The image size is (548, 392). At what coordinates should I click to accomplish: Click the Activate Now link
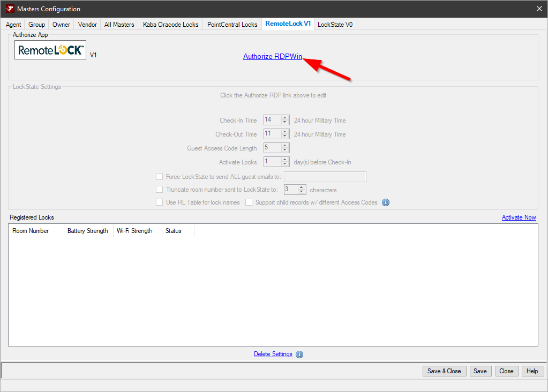(x=519, y=217)
